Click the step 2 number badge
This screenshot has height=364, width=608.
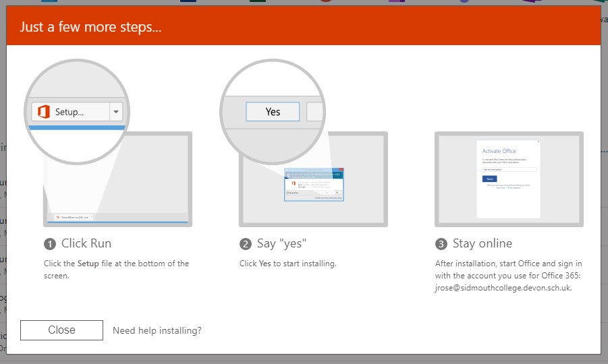click(245, 244)
